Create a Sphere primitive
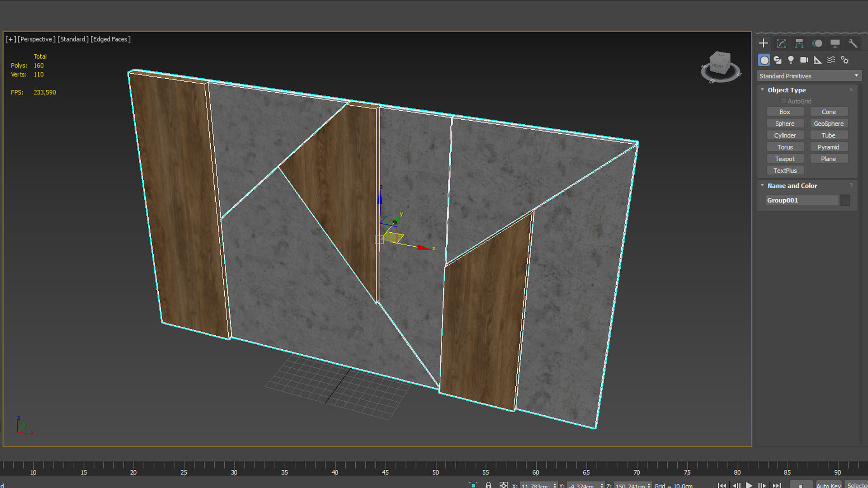 (x=785, y=124)
